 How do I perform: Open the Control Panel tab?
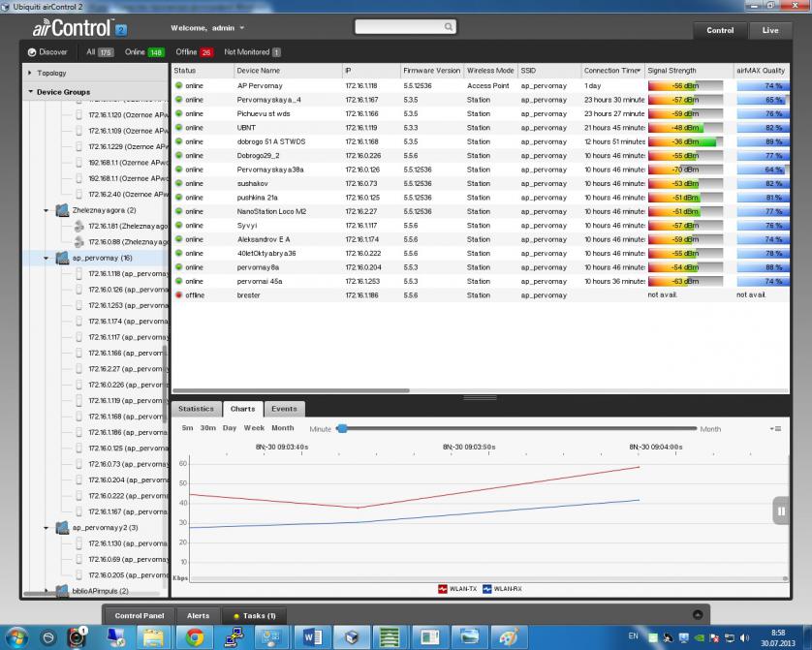tap(140, 616)
